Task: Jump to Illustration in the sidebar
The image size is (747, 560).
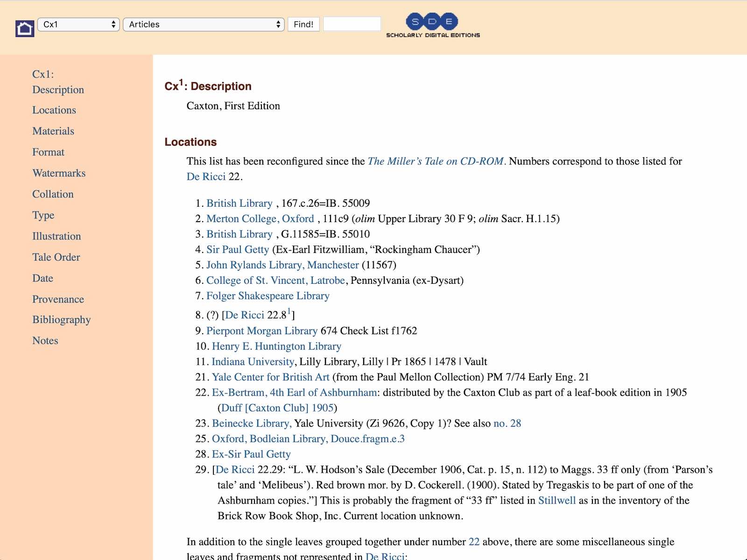Action: pos(56,236)
